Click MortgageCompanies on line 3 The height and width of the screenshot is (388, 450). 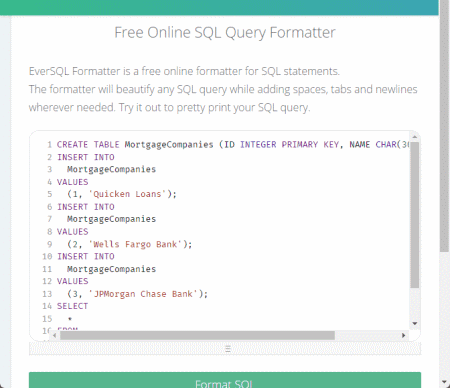click(111, 169)
